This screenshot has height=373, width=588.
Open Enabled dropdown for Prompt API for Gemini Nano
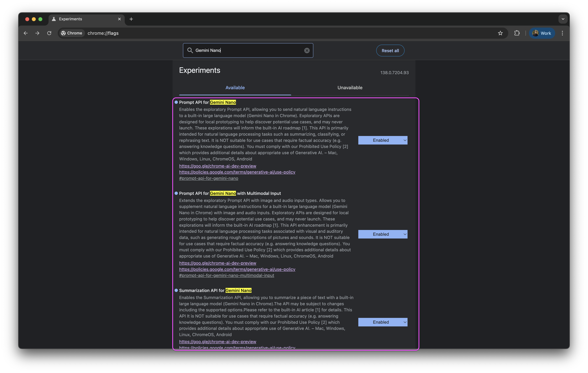[x=383, y=140]
